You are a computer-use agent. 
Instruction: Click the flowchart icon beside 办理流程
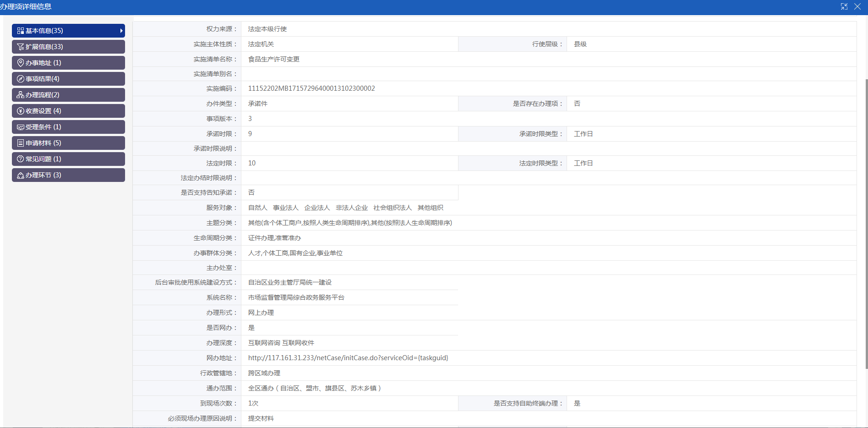[20, 95]
